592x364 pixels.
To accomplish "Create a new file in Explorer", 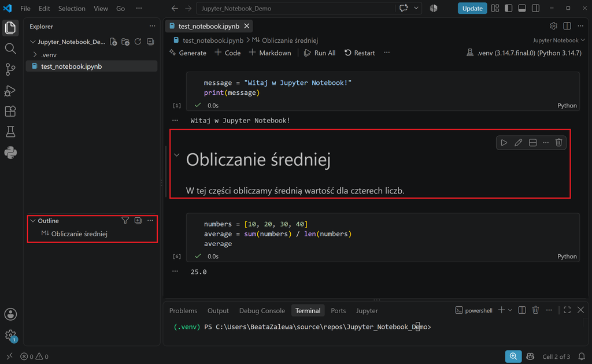I will coord(113,42).
